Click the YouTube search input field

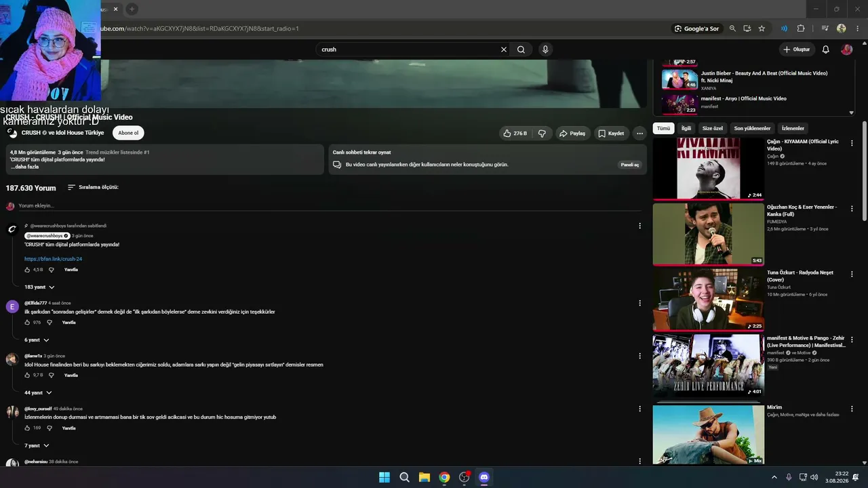(x=409, y=49)
